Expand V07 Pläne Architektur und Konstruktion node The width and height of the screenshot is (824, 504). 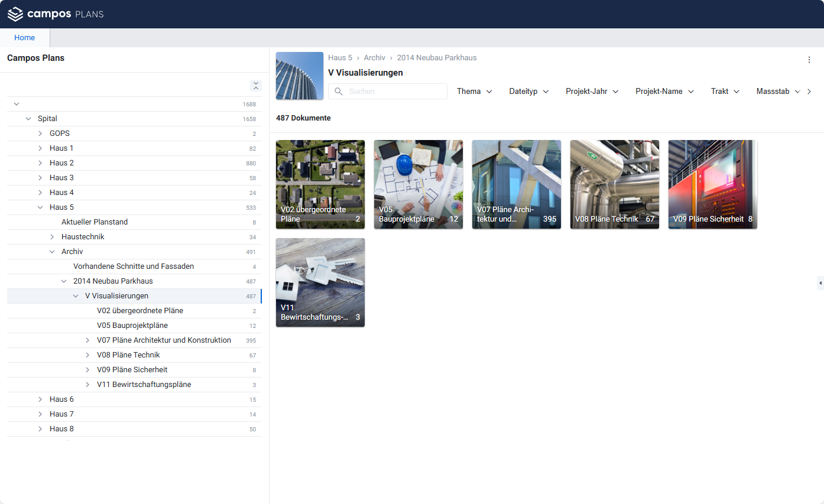(x=87, y=340)
